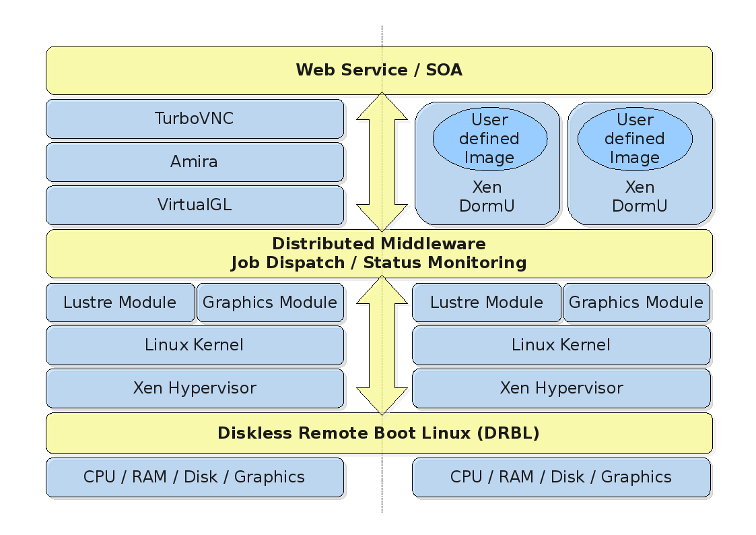Select the left Lustre Module box
The height and width of the screenshot is (535, 756).
click(x=120, y=303)
